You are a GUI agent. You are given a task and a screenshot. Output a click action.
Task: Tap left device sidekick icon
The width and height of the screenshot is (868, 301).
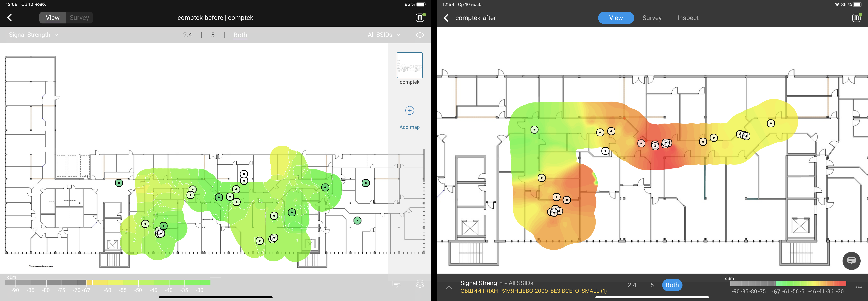click(420, 18)
